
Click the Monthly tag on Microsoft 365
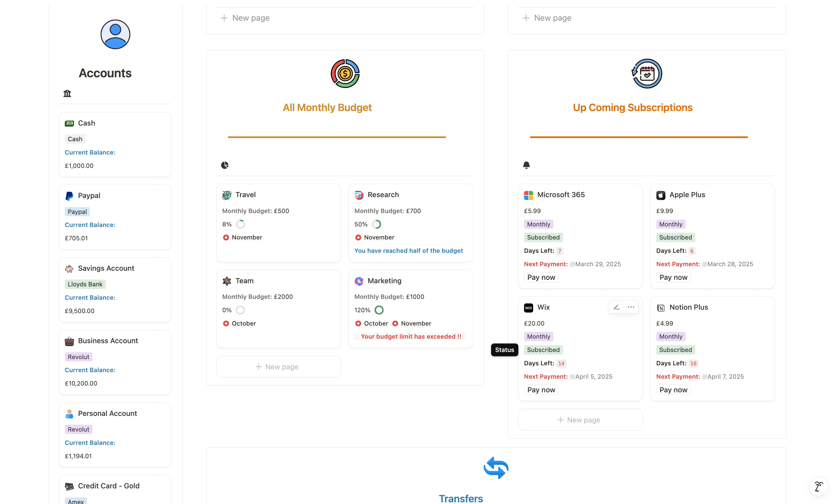[539, 224]
